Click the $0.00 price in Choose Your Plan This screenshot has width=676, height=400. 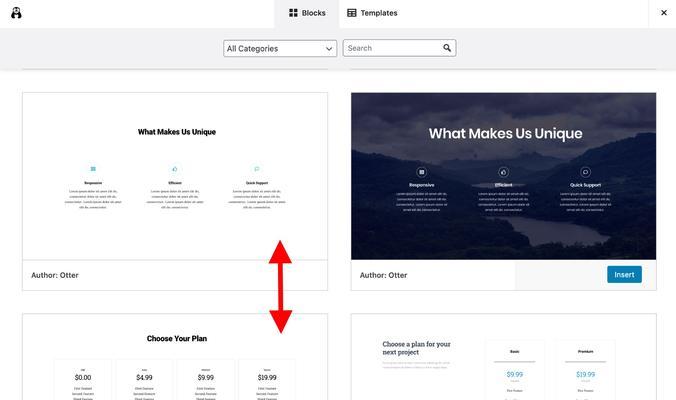[83, 378]
